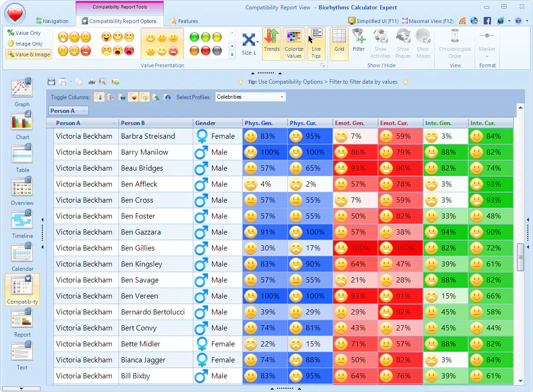
Task: Switch to Table view in sidebar
Action: [22, 158]
